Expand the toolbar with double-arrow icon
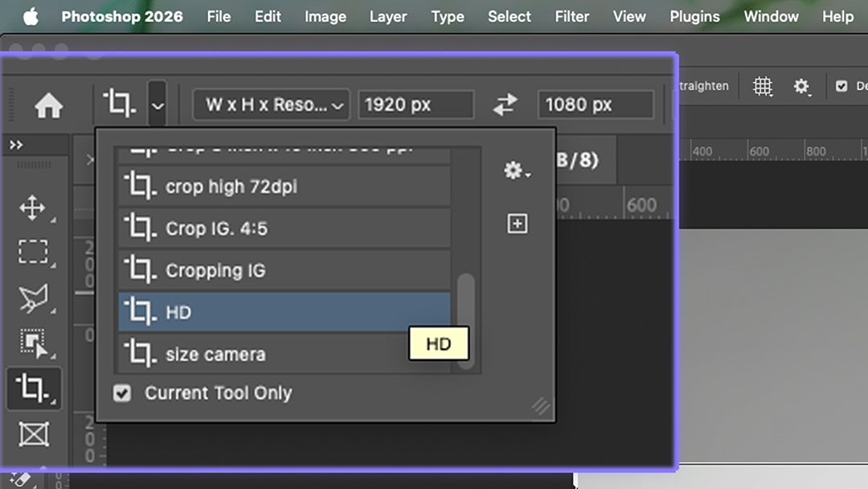Screen dimensions: 868x489 pos(16,145)
